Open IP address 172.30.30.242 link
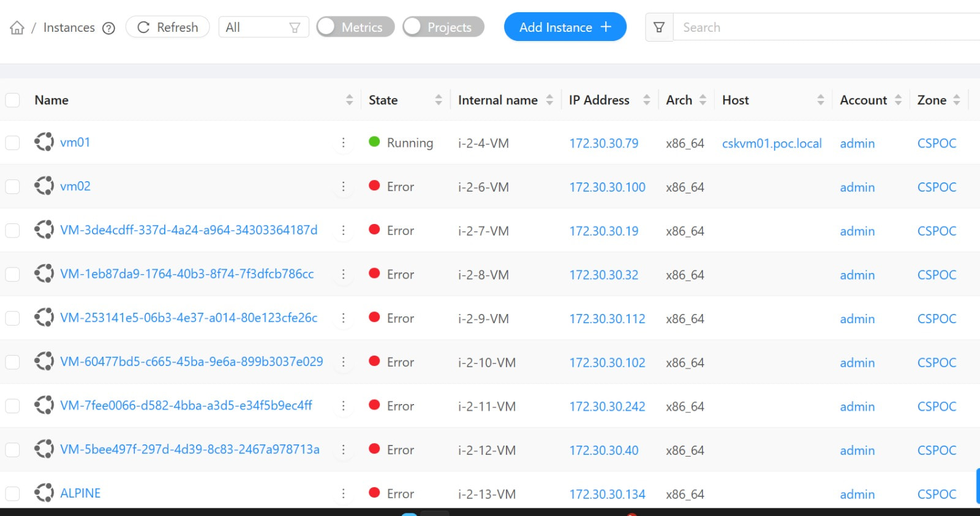The width and height of the screenshot is (980, 516). (607, 406)
